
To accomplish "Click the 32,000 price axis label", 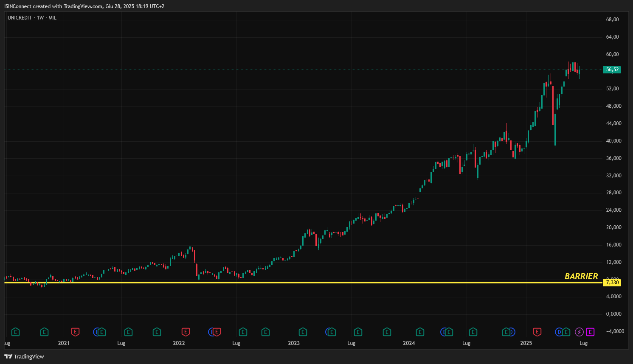I will (613, 176).
